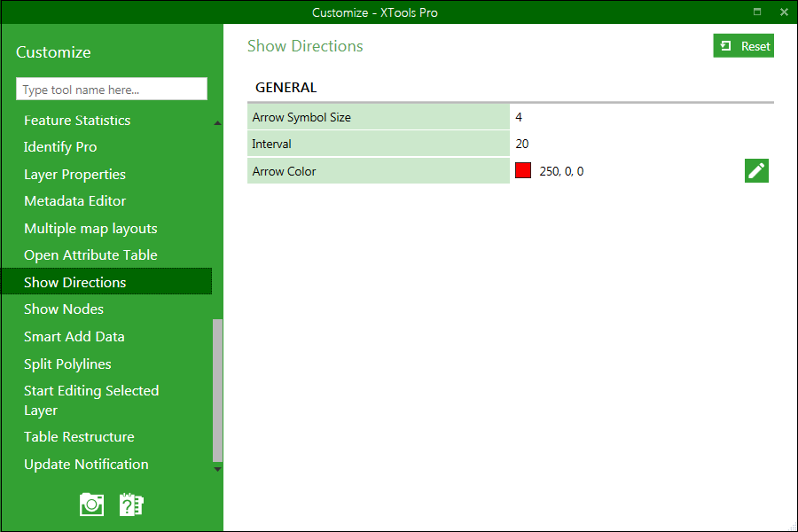Maximize the Customize window

click(x=757, y=12)
